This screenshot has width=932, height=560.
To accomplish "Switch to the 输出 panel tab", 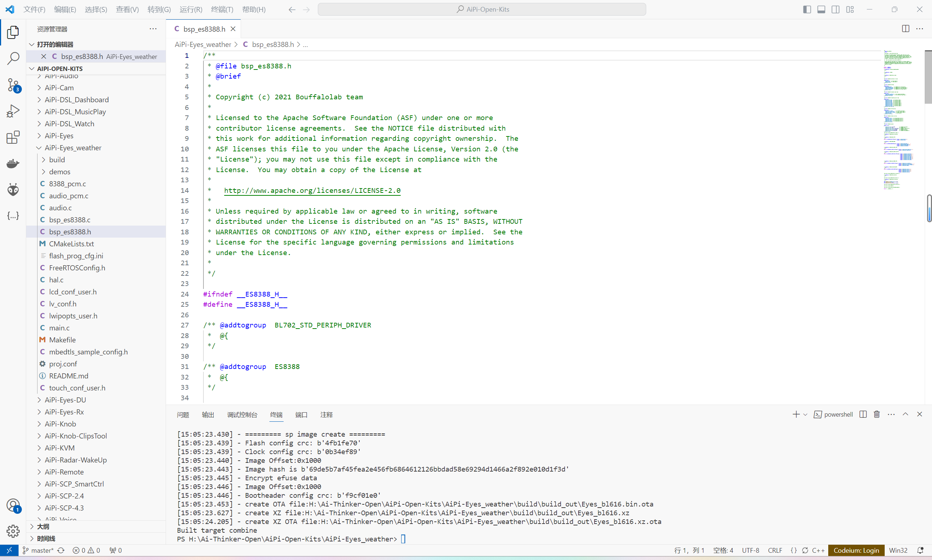I will tap(208, 415).
